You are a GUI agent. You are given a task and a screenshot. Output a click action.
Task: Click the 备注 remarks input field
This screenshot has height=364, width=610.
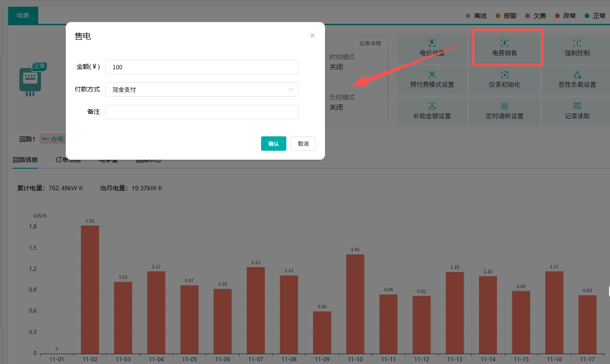(x=202, y=112)
